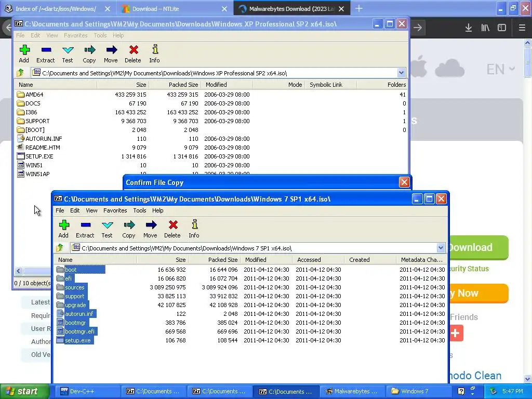Viewport: 532px width, 399px height.
Task: Open Help menu in Windows 7 ISO window
Action: pos(157,210)
